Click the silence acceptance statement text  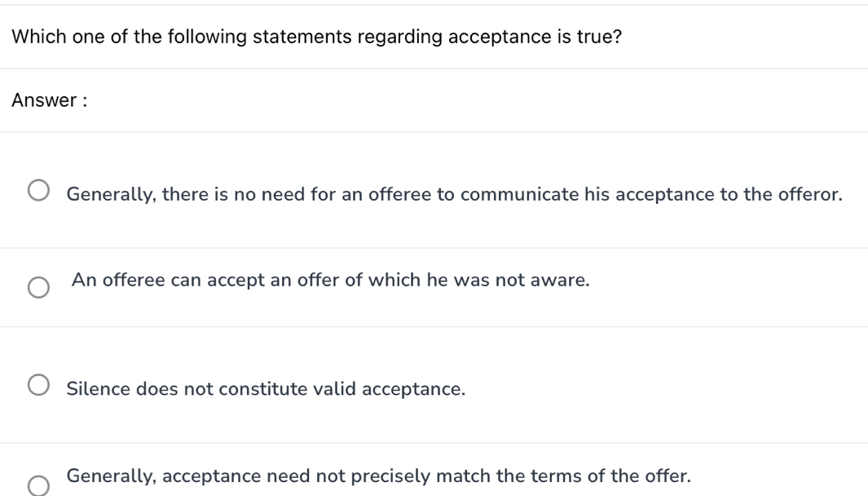(266, 389)
